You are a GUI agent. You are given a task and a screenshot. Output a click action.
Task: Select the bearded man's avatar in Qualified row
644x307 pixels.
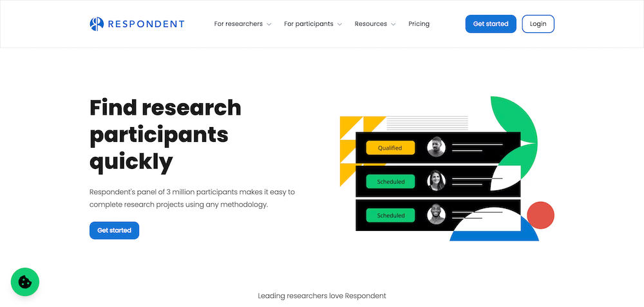pos(436,147)
